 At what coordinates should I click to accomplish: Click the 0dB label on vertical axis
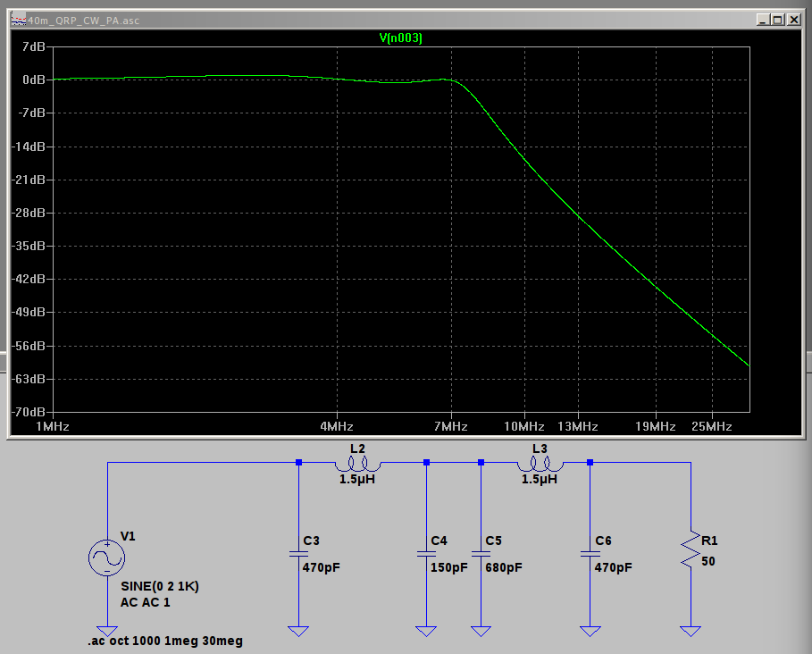click(34, 80)
